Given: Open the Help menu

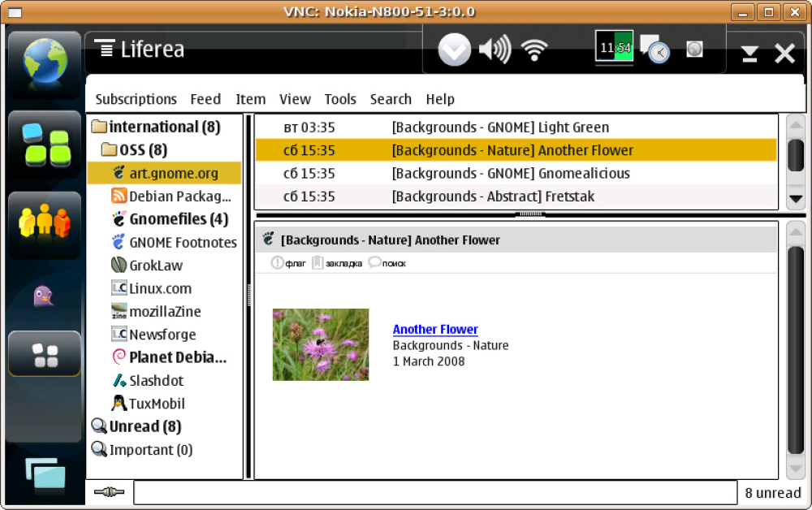Looking at the screenshot, I should [440, 99].
